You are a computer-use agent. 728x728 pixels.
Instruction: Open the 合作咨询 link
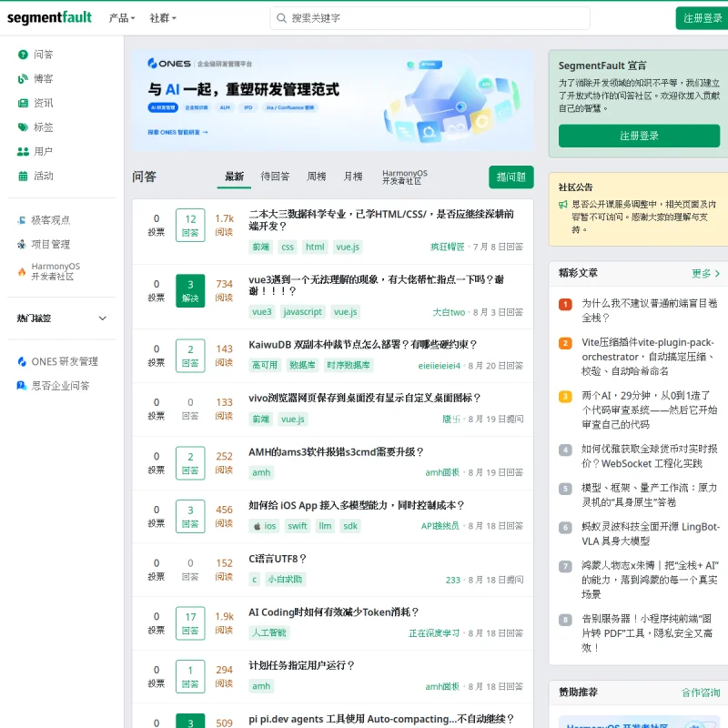[700, 693]
